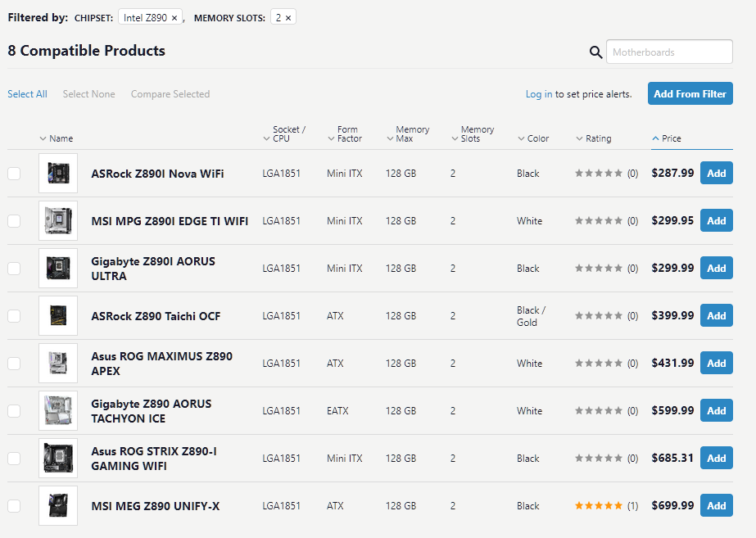Sort the list by Name column
Image resolution: width=756 pixels, height=538 pixels.
[61, 138]
